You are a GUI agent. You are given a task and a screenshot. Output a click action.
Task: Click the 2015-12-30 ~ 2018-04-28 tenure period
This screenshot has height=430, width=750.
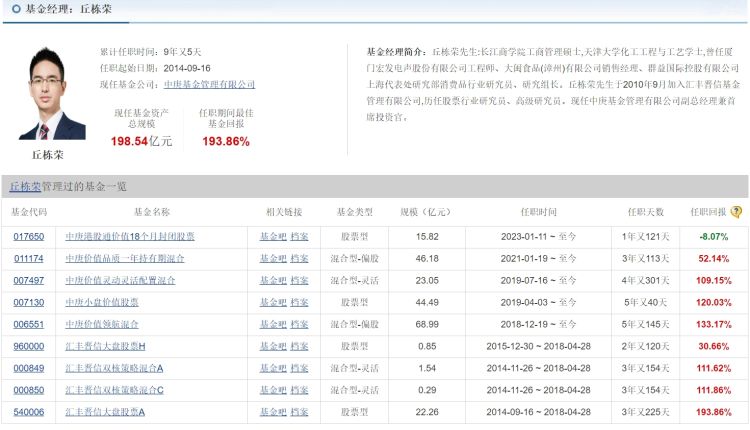[x=539, y=346]
